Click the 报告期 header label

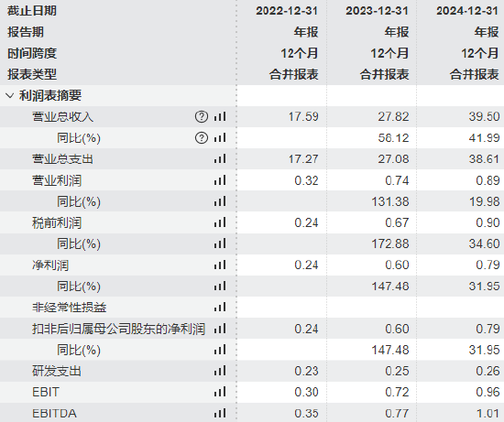tap(26, 32)
